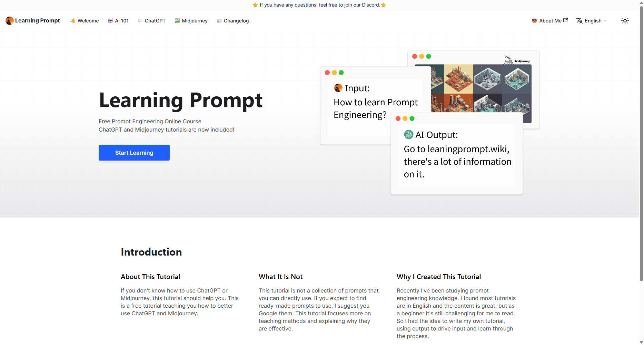Click the newspaper icon beside Changelog
Image resolution: width=644 pixels, height=345 pixels.
tap(219, 21)
